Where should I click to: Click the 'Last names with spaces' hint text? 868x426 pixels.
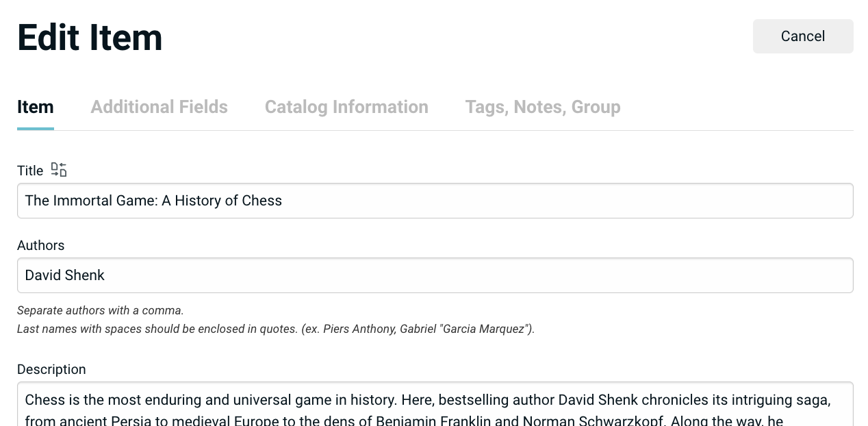[275, 329]
